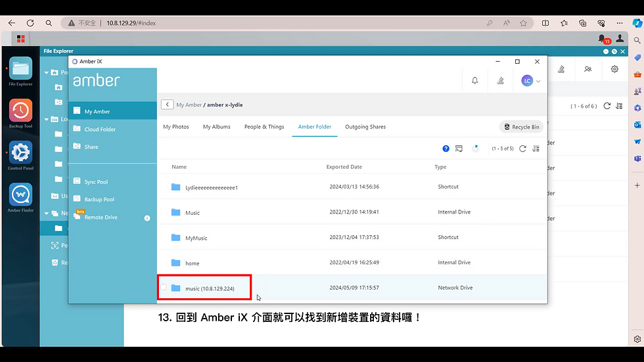
Task: Open the Music folder row
Action: 352,212
